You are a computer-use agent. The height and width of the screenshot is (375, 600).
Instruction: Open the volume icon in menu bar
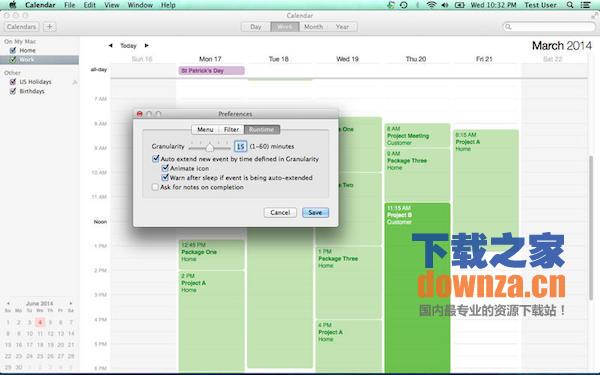tap(445, 5)
